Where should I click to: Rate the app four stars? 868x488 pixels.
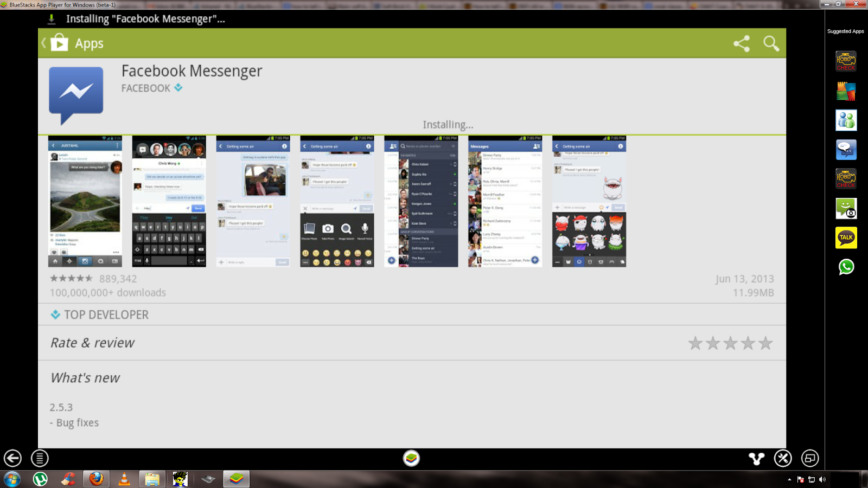tap(748, 343)
